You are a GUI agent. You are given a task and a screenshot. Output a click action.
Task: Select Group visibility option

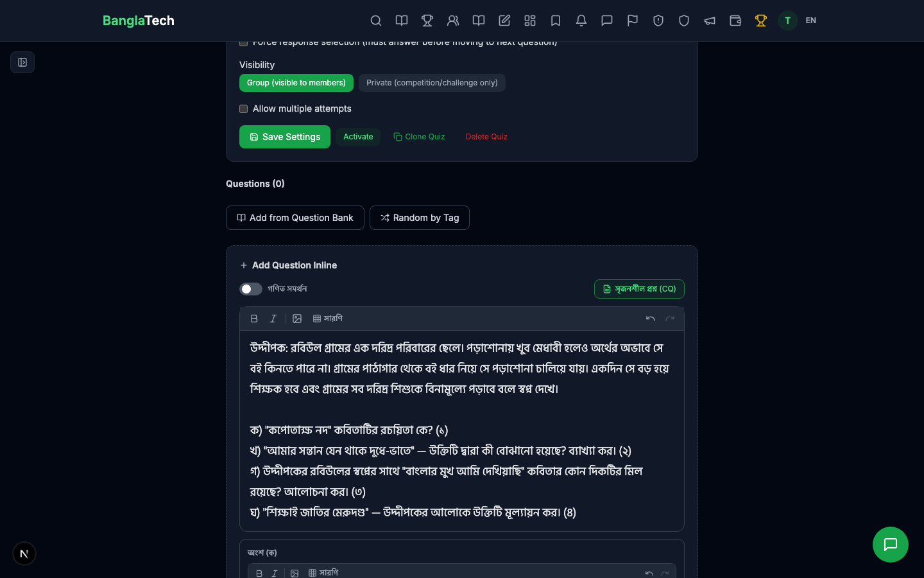(296, 83)
